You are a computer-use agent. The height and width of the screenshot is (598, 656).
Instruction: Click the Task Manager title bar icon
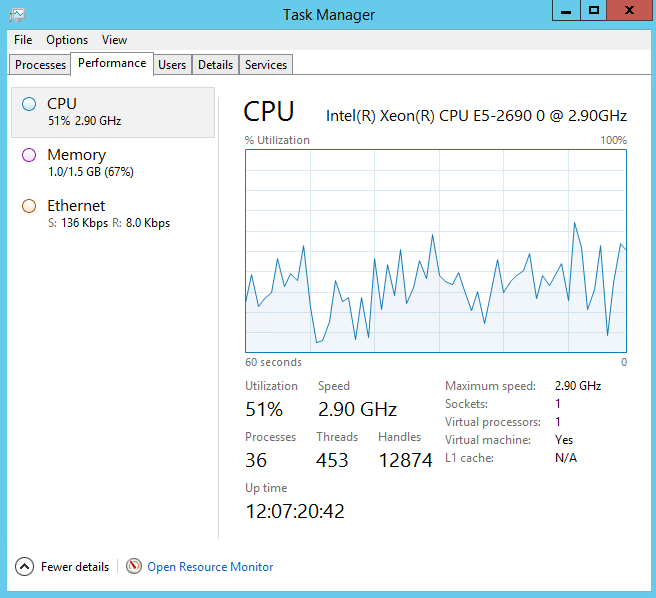point(16,14)
